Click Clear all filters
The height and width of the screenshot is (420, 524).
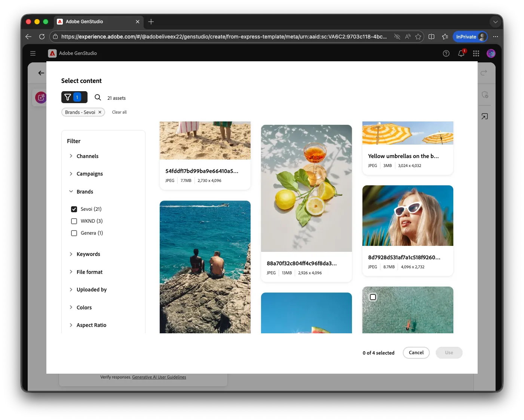pos(119,112)
